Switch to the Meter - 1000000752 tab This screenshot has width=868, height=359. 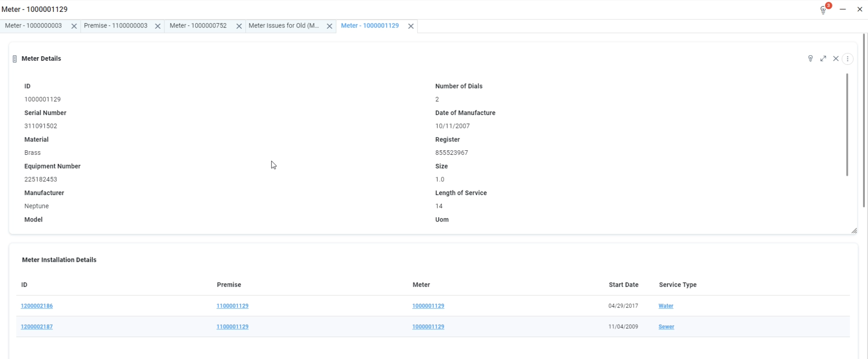198,26
